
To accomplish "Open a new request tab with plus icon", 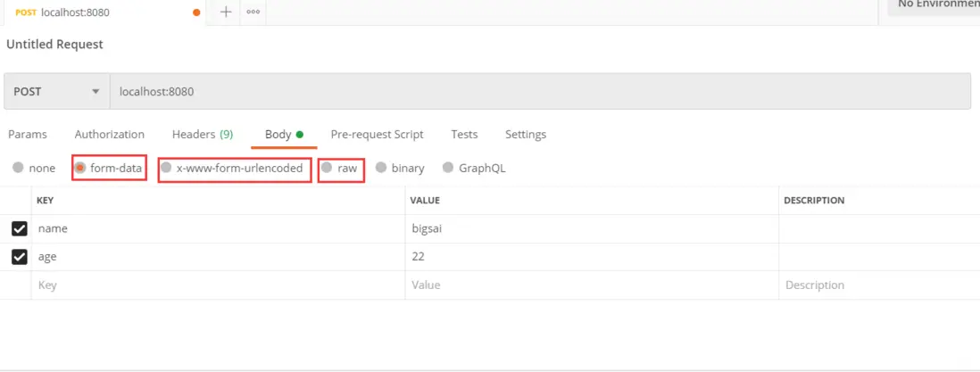I will [x=226, y=12].
